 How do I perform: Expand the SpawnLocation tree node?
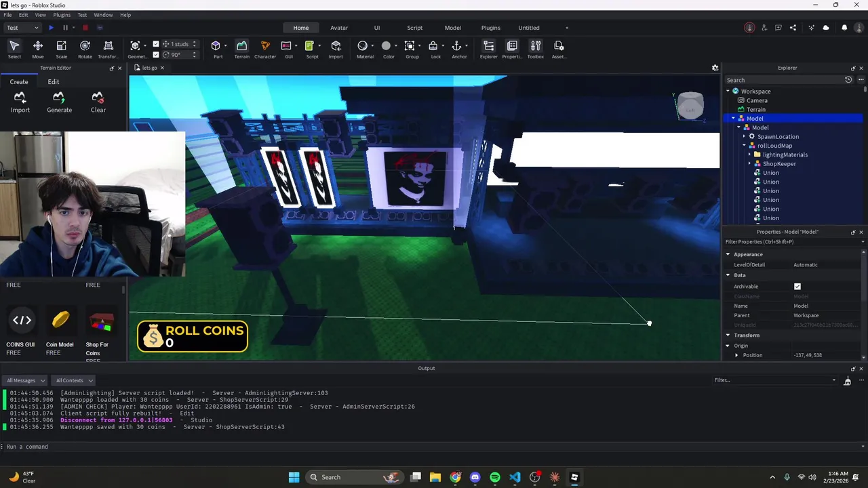(744, 136)
